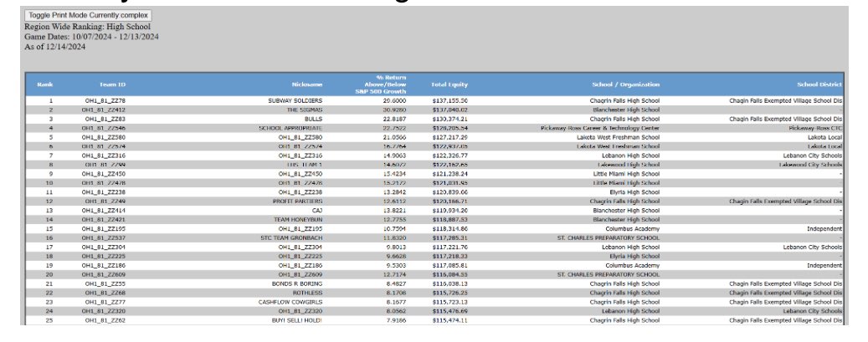Screen dimensions: 868x342
Task: Click the Lakewood City Schools district cell
Action: coord(810,165)
